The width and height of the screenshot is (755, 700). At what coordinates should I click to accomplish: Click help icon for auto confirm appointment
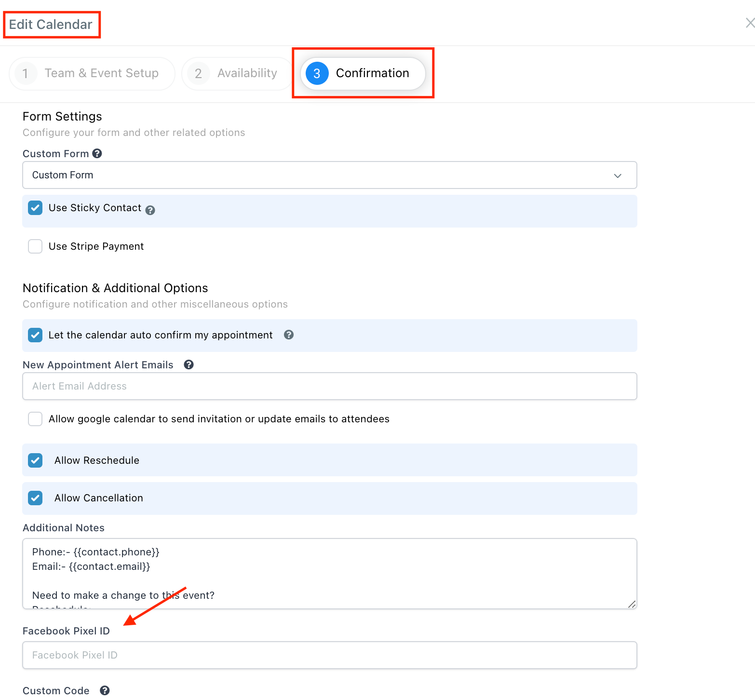(289, 335)
